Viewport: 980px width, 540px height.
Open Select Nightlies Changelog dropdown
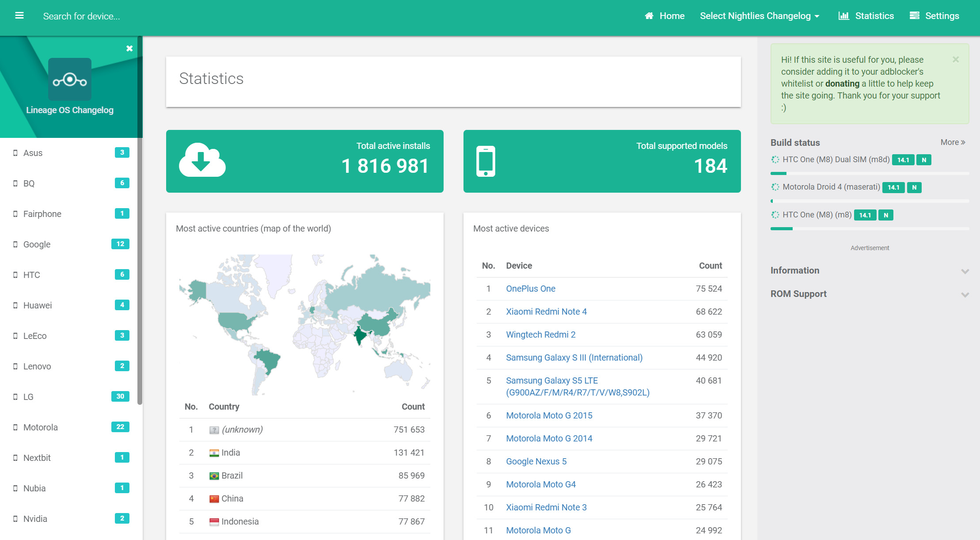pyautogui.click(x=760, y=16)
